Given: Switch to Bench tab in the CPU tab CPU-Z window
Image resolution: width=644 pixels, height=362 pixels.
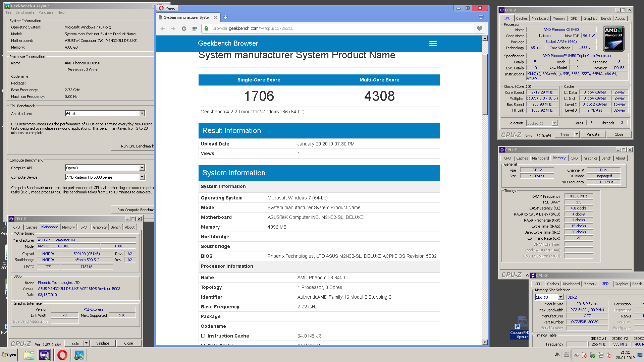Looking at the screenshot, I should (606, 18).
